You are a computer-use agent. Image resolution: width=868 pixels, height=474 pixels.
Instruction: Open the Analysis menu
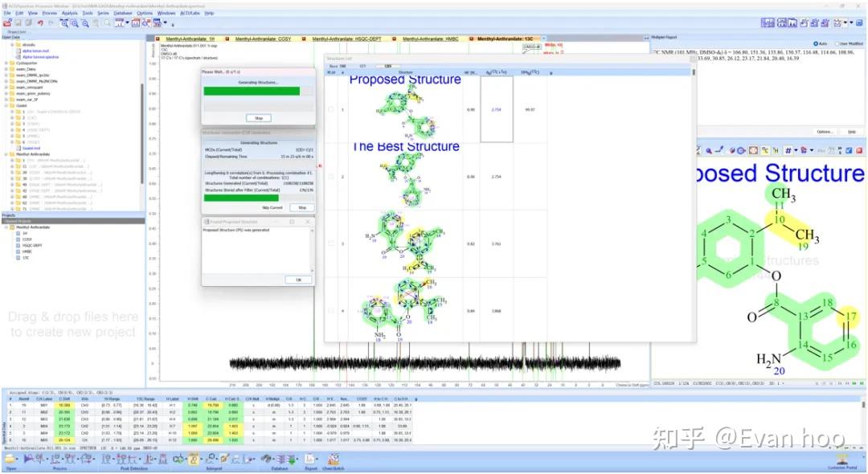pos(68,13)
